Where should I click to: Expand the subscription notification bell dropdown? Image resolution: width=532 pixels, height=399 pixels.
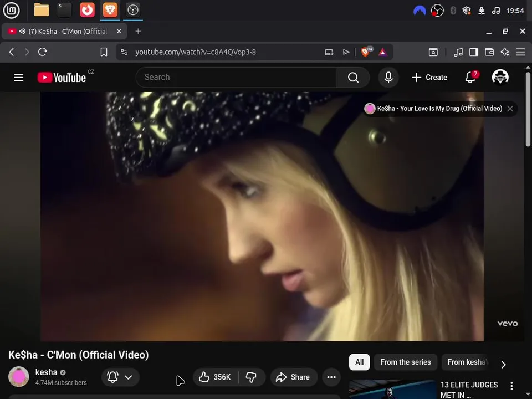pyautogui.click(x=120, y=377)
